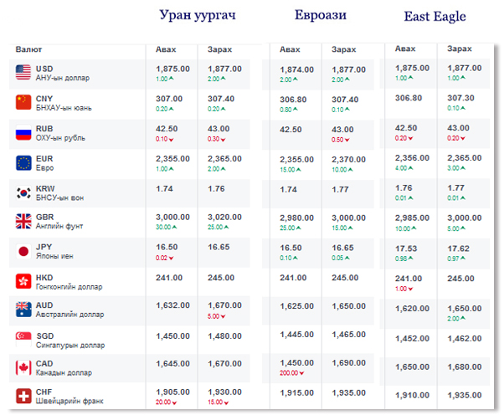504x420 pixels.
Task: Click the JPY Japanese flag icon
Action: tap(23, 252)
